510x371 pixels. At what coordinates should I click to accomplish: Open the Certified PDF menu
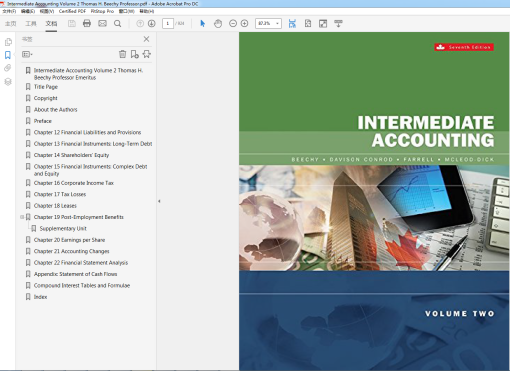(x=72, y=11)
